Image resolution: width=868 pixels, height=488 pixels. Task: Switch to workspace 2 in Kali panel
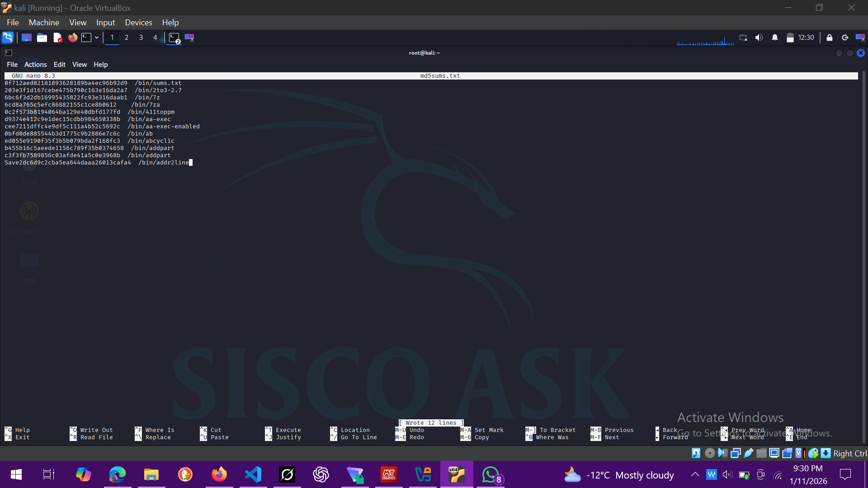click(127, 38)
